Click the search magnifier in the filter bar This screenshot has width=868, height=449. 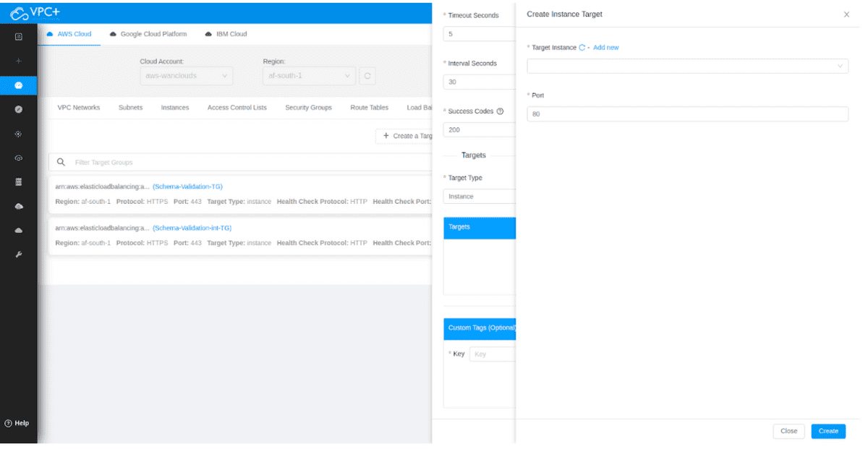(x=61, y=162)
